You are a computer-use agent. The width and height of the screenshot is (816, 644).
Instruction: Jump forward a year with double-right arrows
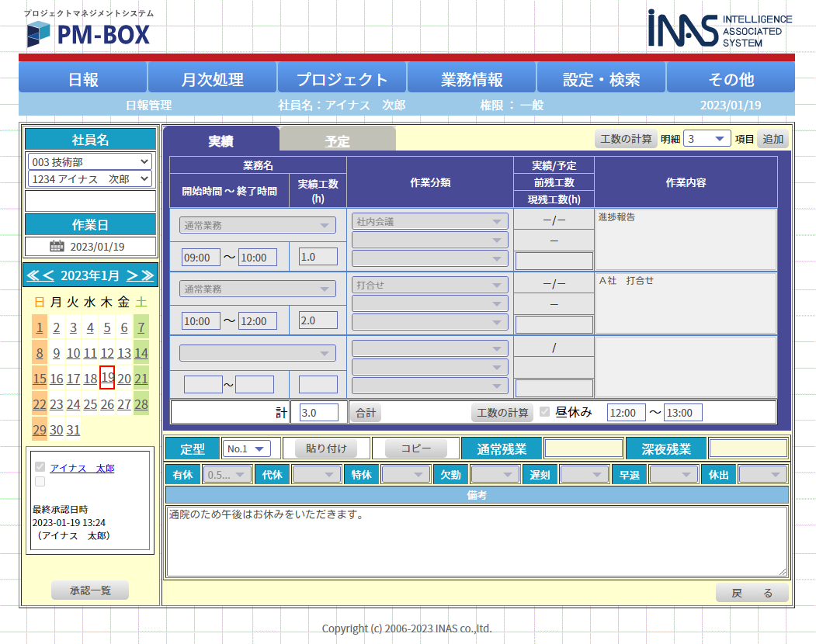coord(148,275)
